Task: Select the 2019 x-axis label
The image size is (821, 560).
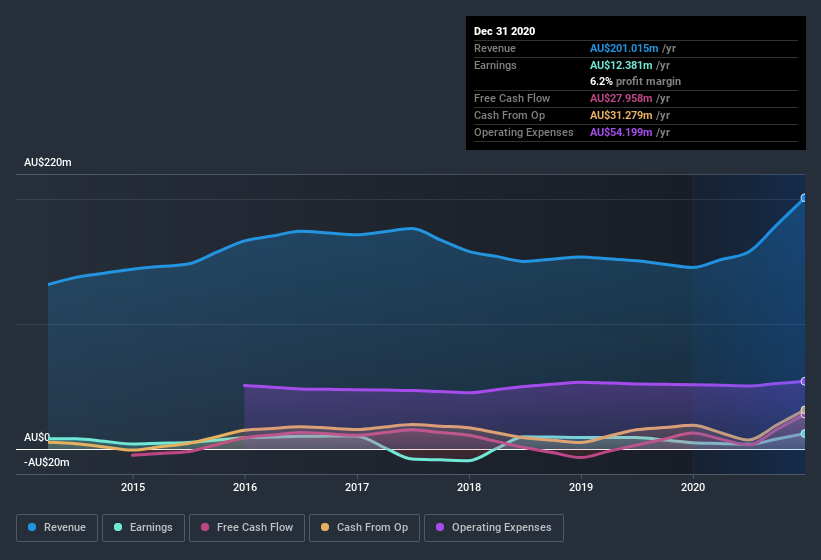Action: click(x=581, y=487)
